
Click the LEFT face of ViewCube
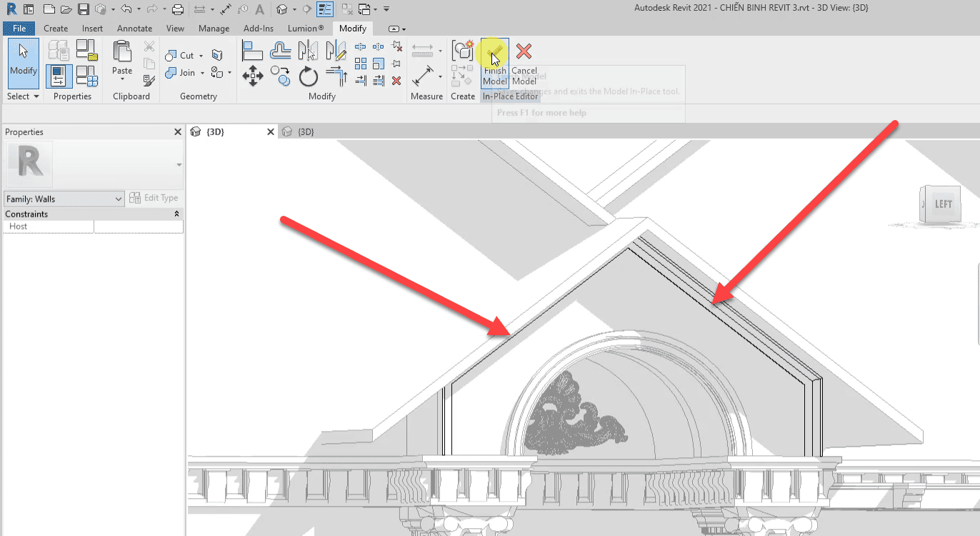point(943,204)
